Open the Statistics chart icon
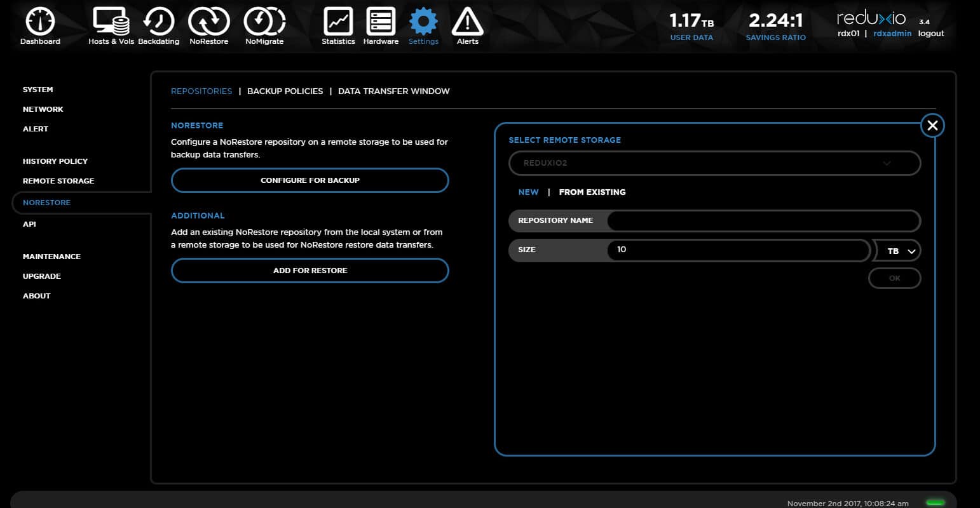The width and height of the screenshot is (980, 508). tap(338, 21)
